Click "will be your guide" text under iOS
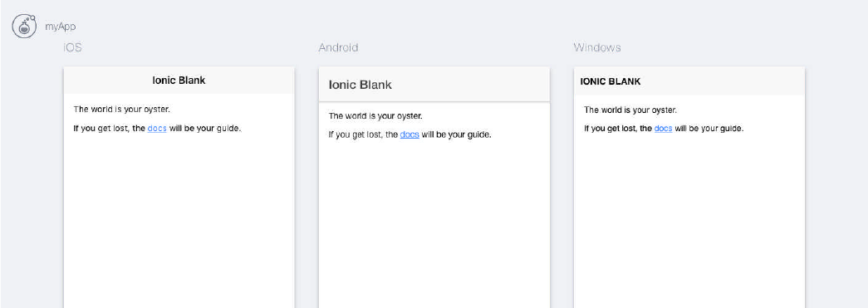 tap(205, 129)
